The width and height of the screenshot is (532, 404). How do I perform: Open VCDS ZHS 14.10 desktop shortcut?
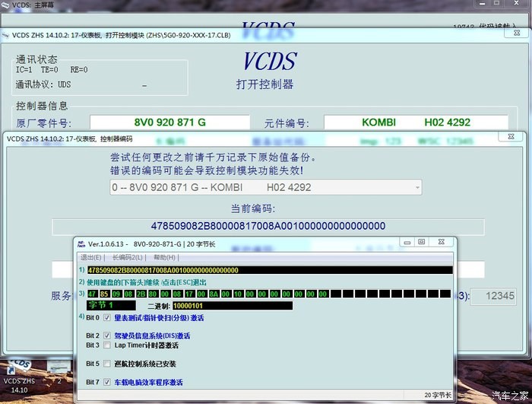click(x=19, y=375)
